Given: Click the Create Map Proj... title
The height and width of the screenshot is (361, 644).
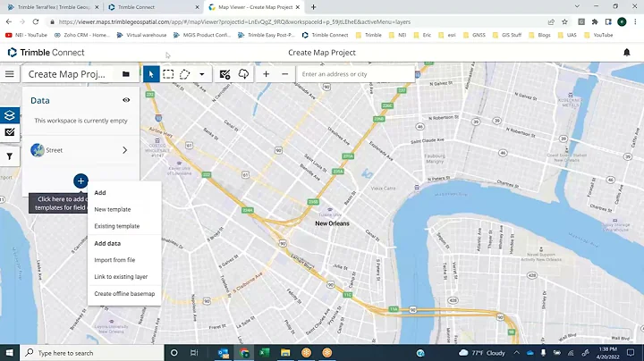Looking at the screenshot, I should [66, 74].
